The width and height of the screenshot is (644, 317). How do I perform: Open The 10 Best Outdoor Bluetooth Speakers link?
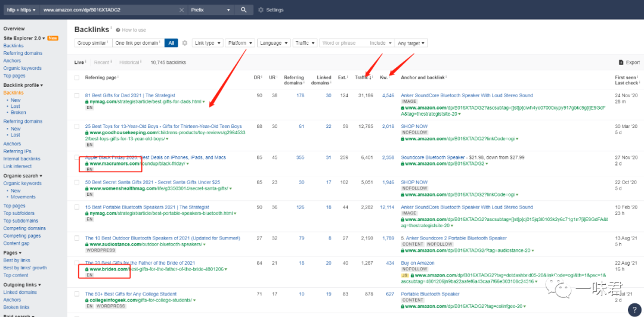pos(163,238)
